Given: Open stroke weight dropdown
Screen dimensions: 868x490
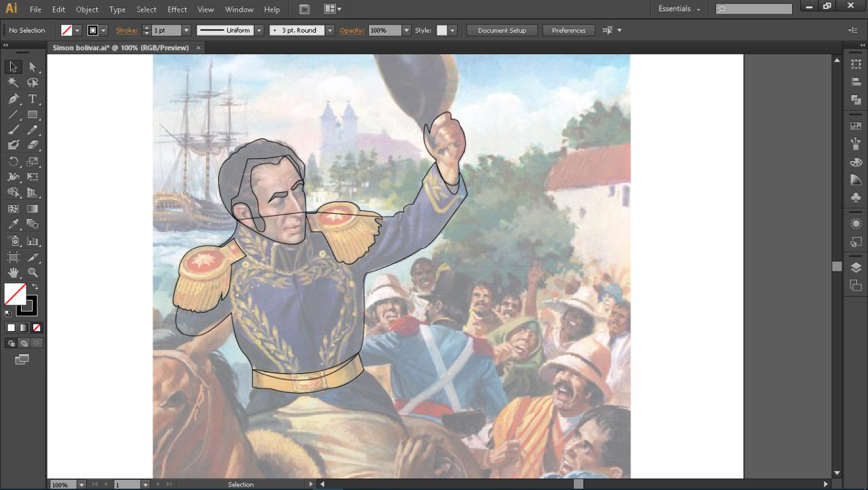Looking at the screenshot, I should (186, 31).
